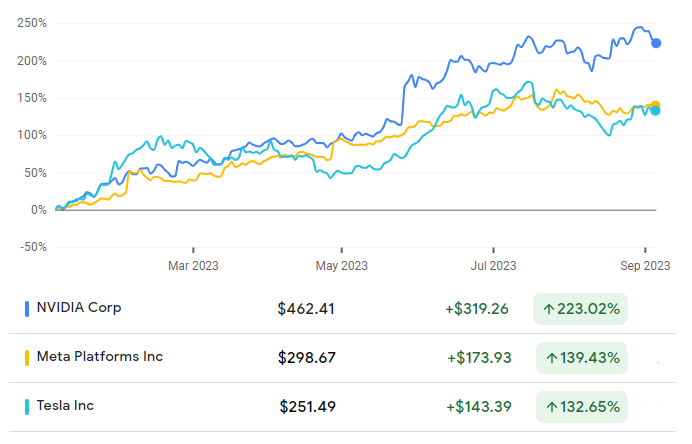Click NVIDIA's $462.41 price value
The height and width of the screenshot is (444, 692).
pos(306,309)
